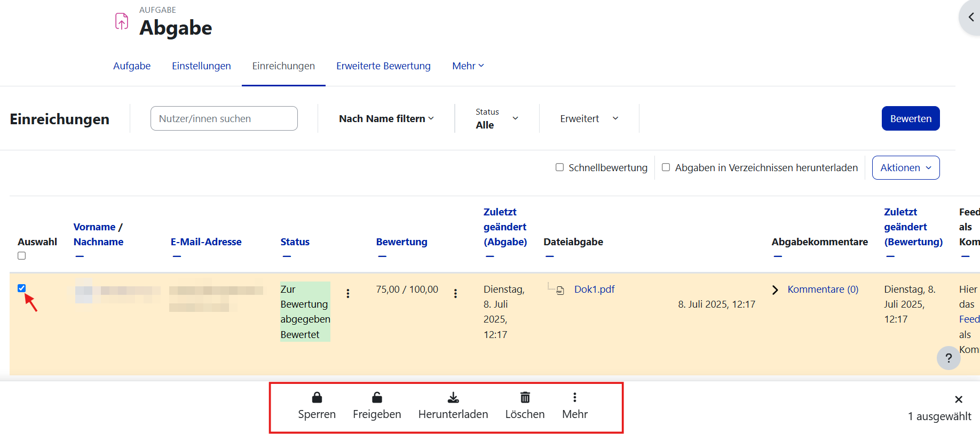
Task: Enable the Schnellbewertung checkbox
Action: point(559,167)
